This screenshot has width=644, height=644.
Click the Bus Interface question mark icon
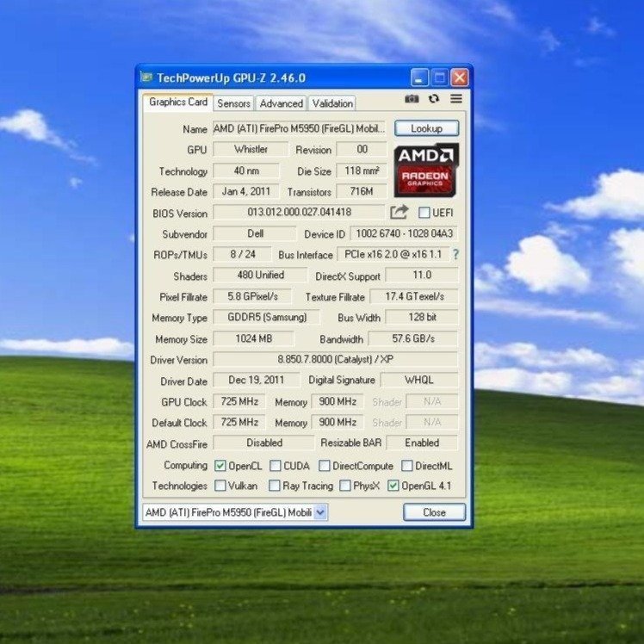[455, 255]
